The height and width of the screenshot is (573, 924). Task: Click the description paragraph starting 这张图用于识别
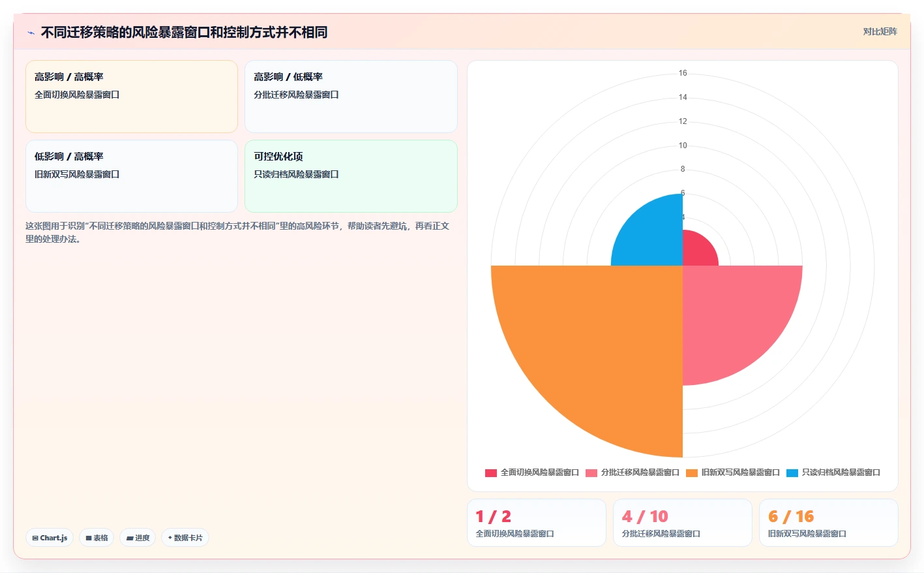pos(237,232)
